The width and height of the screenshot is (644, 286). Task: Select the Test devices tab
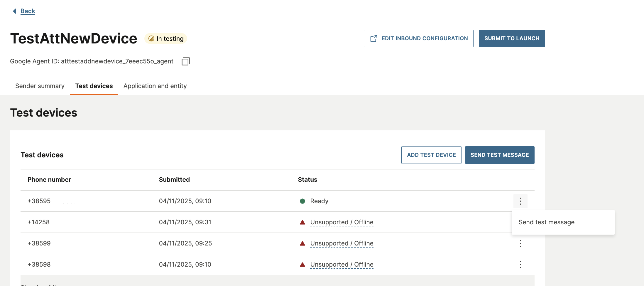(94, 86)
